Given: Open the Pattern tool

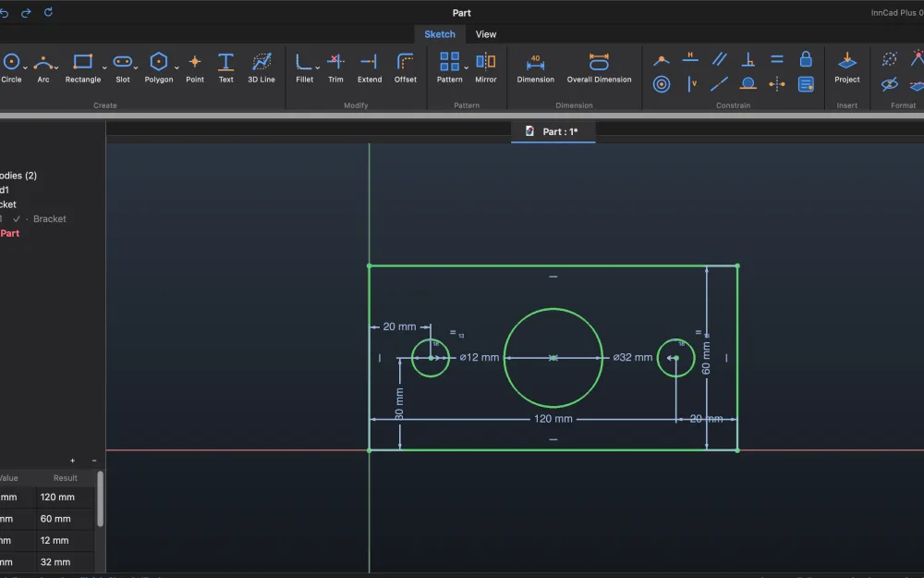Looking at the screenshot, I should pos(449,68).
